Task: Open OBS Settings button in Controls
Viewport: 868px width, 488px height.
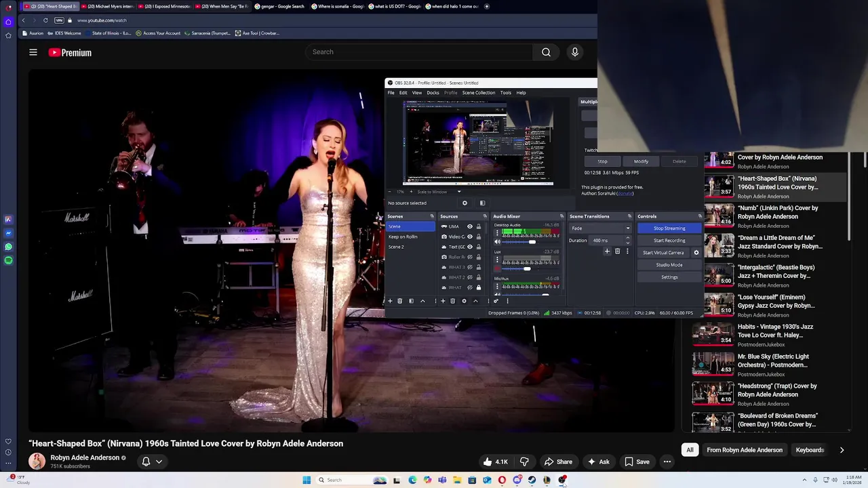Action: click(669, 277)
